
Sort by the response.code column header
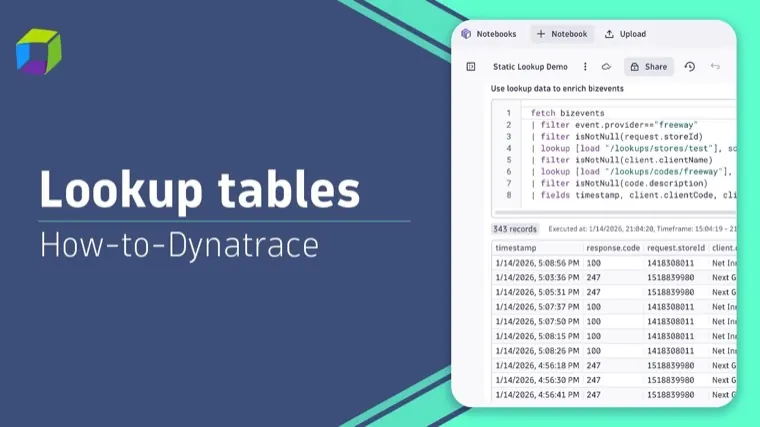[x=613, y=248]
